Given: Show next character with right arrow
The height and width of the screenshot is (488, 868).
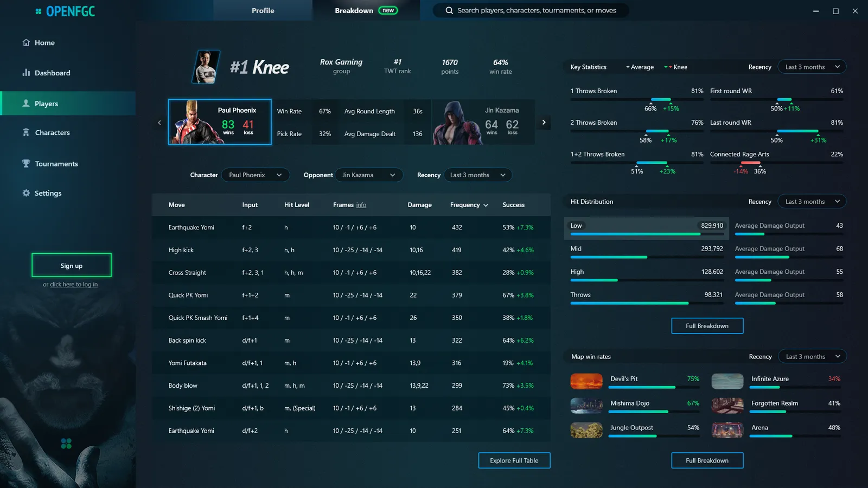Looking at the screenshot, I should [544, 122].
